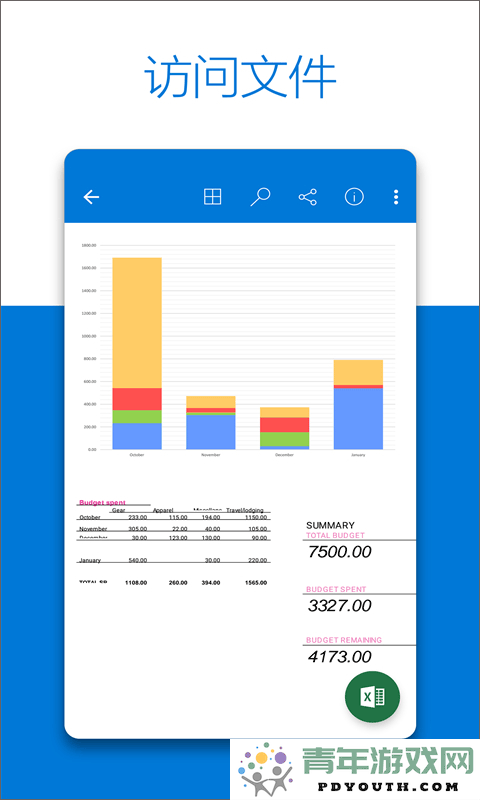Open the three-dot overflow menu
Viewport: 480px width, 800px height.
click(x=396, y=197)
